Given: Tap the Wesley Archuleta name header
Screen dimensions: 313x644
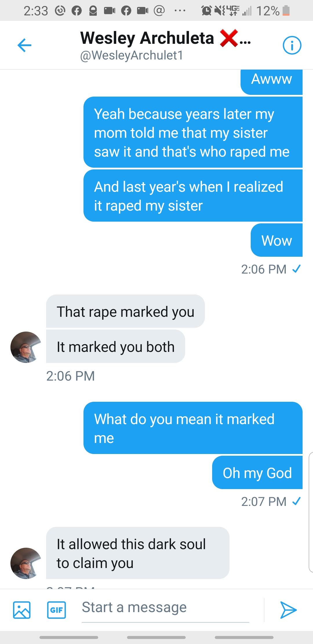Looking at the screenshot, I should pos(147,38).
